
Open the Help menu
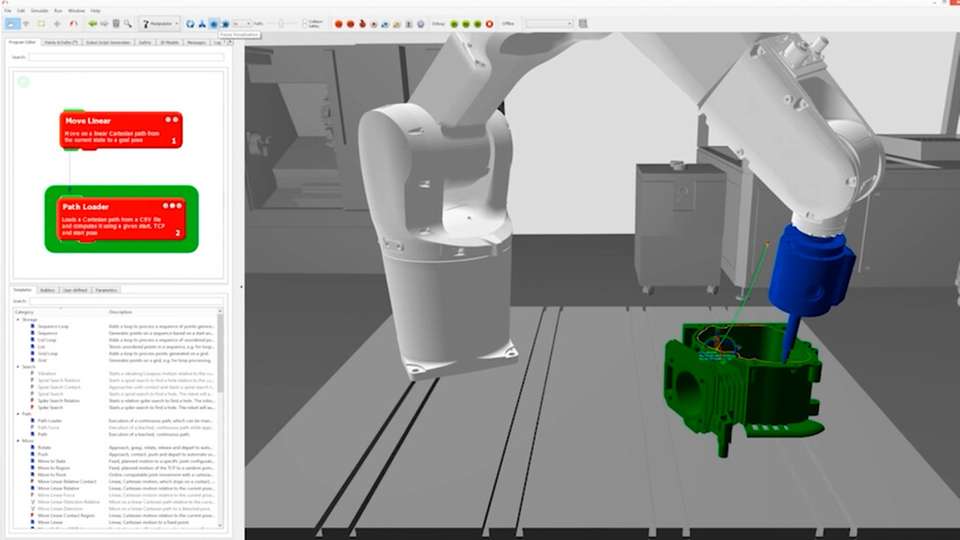click(x=96, y=11)
